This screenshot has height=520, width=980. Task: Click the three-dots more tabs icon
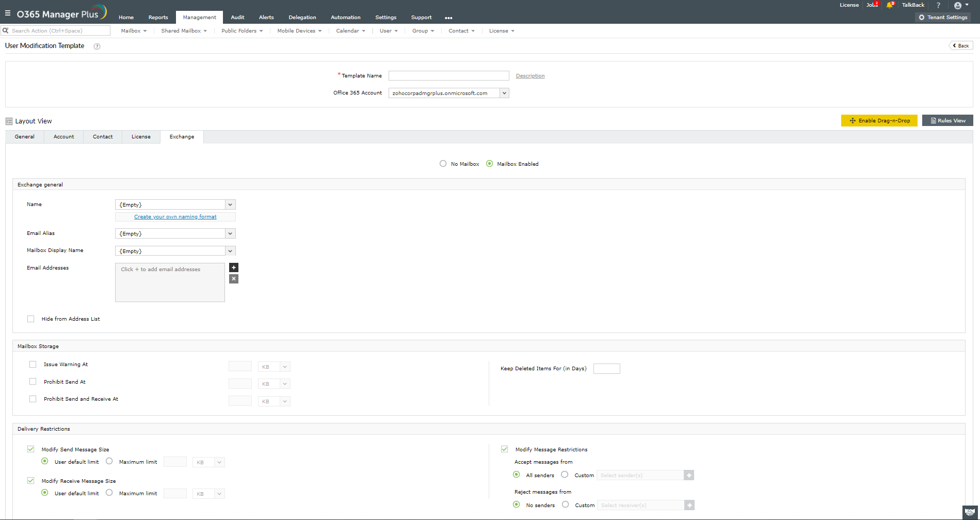tap(448, 18)
